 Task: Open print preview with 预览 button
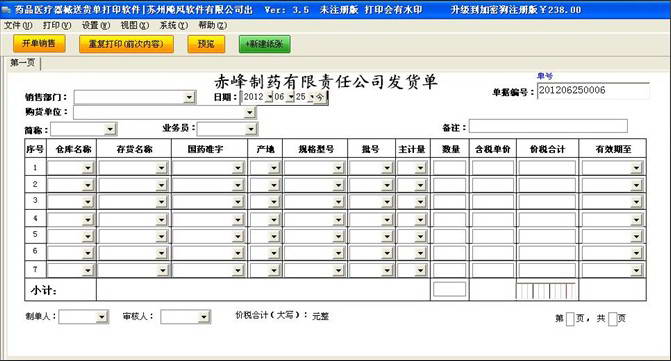click(206, 44)
